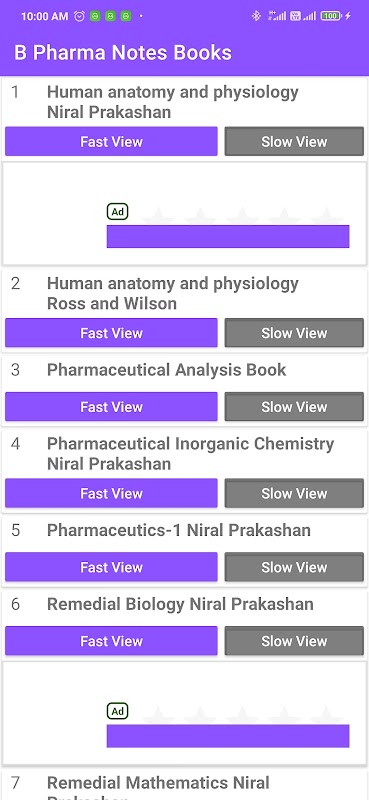The image size is (369, 800).
Task: Open Slow View for Pharmaceutical Analysis Book
Action: point(294,407)
